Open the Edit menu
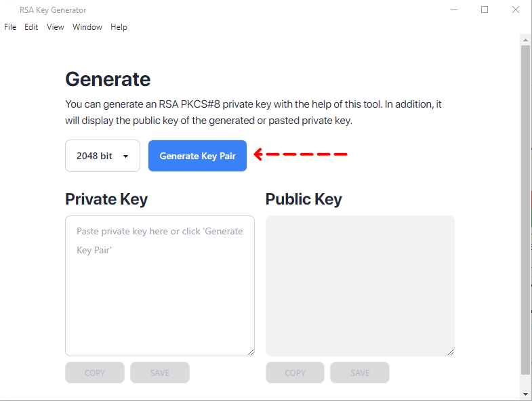Screen dimensions: 532x401 click(x=31, y=27)
